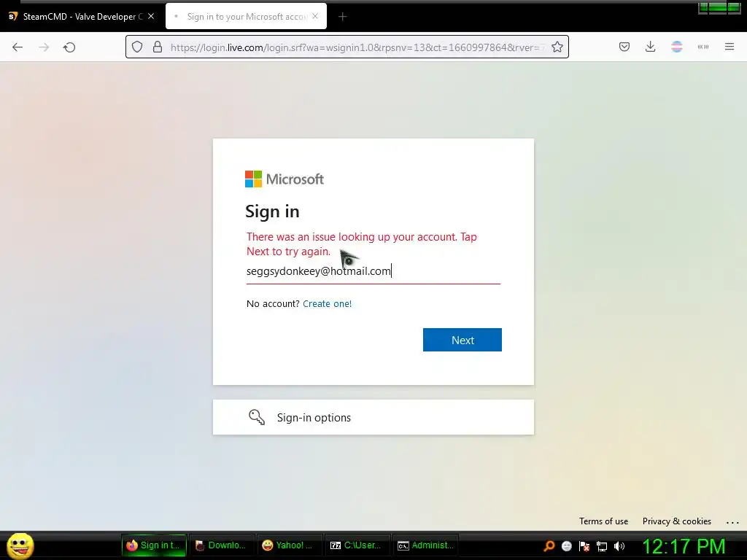The height and width of the screenshot is (560, 747).
Task: Click the 12:17 PM clock
Action: (x=684, y=547)
